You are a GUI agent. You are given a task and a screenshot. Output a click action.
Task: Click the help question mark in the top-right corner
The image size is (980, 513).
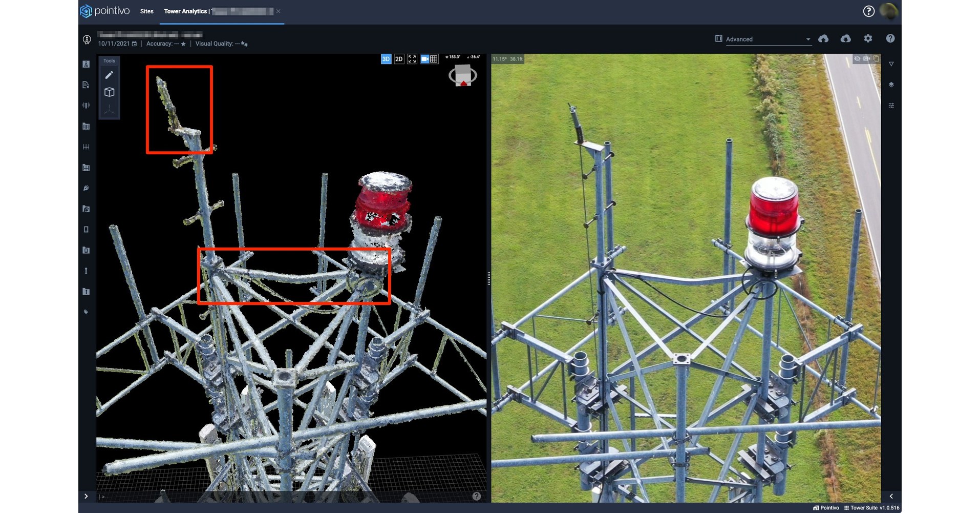coord(868,11)
